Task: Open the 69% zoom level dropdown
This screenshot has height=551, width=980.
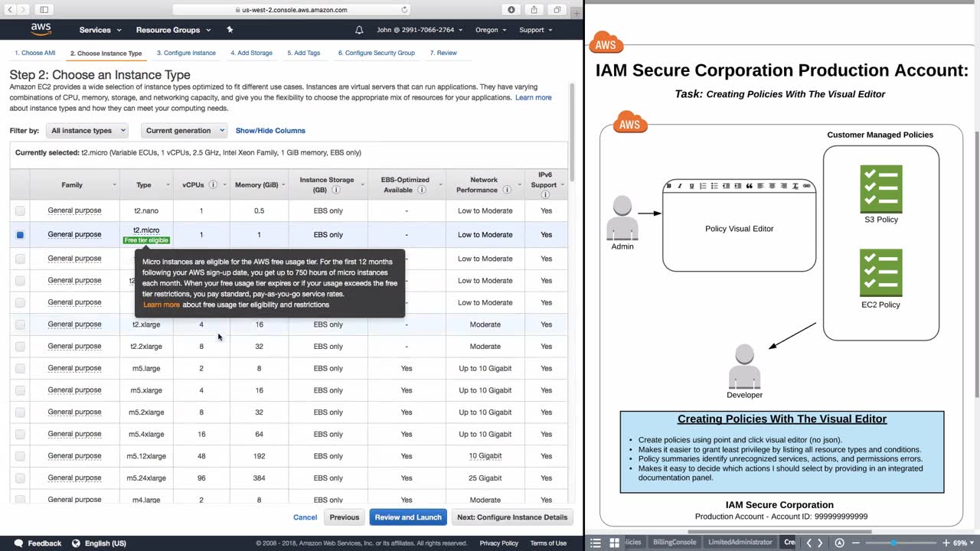Action: [962, 543]
